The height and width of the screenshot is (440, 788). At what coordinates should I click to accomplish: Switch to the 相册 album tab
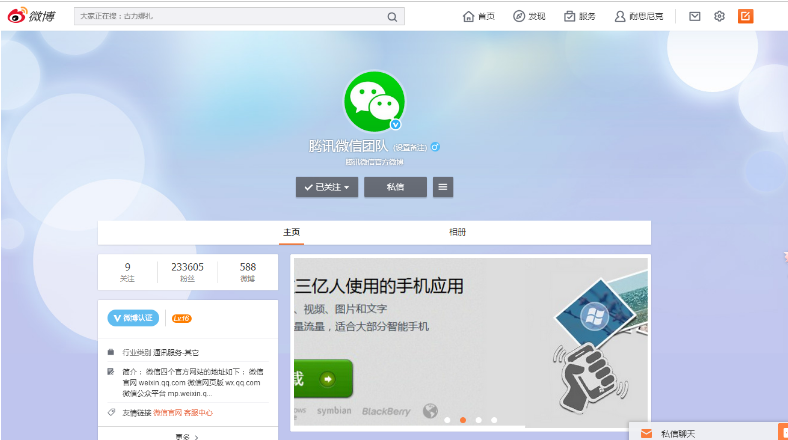point(457,232)
